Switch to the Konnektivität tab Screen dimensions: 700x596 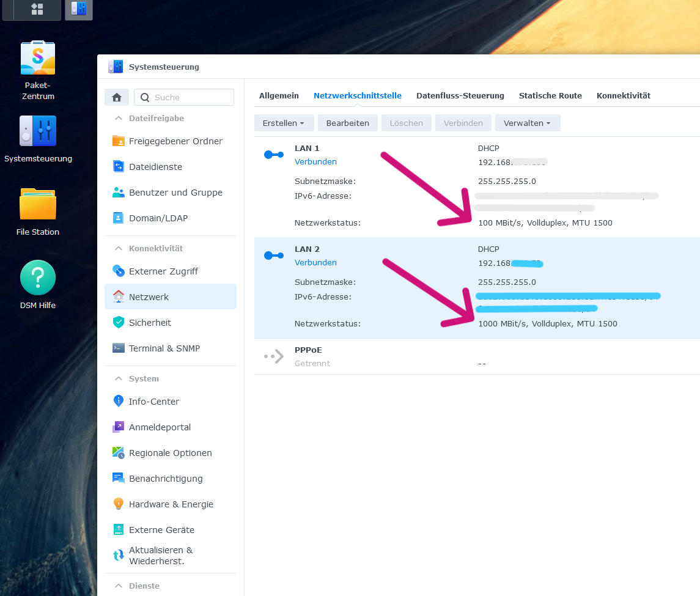pyautogui.click(x=623, y=95)
